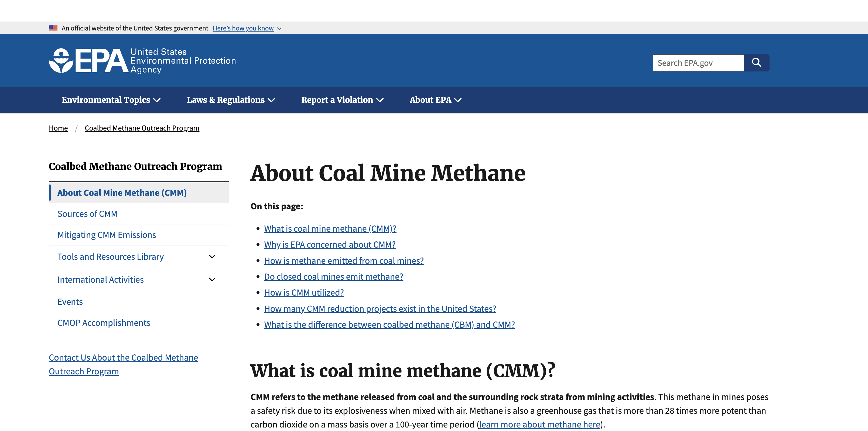868x431 pixels.
Task: Open About EPA menu
Action: (x=435, y=100)
